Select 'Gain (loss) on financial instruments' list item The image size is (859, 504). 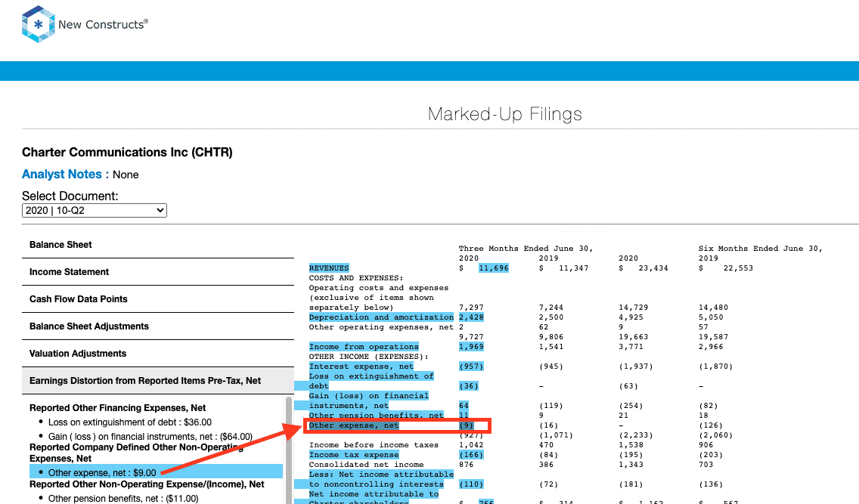(x=150, y=437)
